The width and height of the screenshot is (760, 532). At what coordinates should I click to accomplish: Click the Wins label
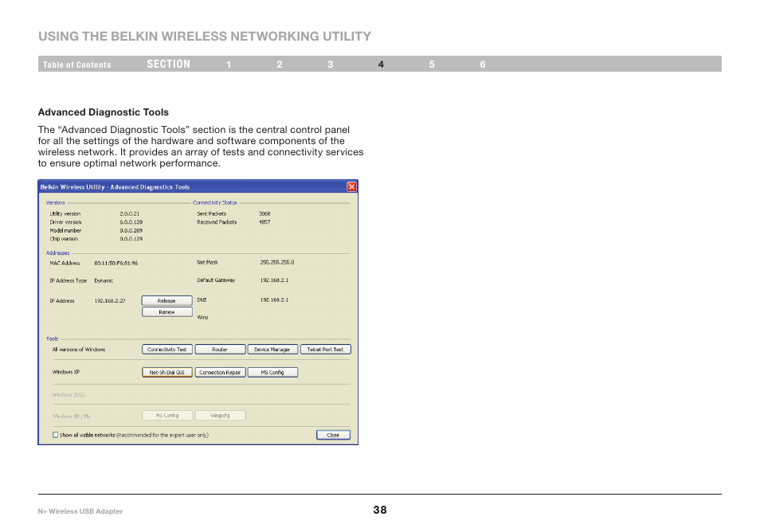(202, 317)
